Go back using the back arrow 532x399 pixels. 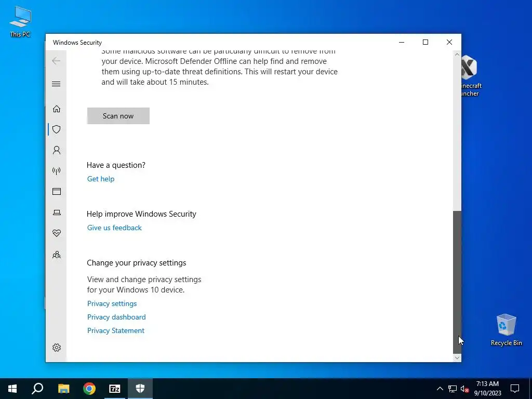click(56, 61)
